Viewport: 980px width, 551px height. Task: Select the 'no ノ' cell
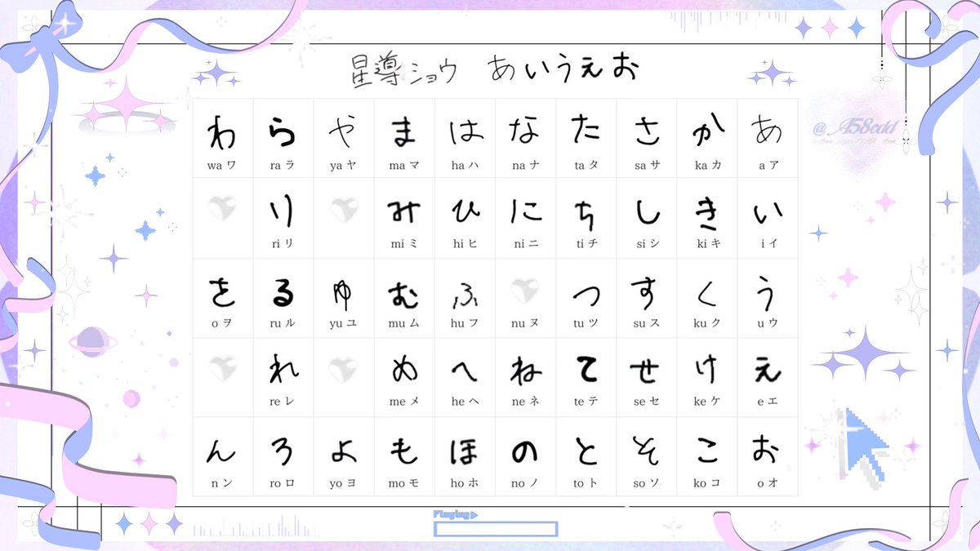[x=525, y=456]
